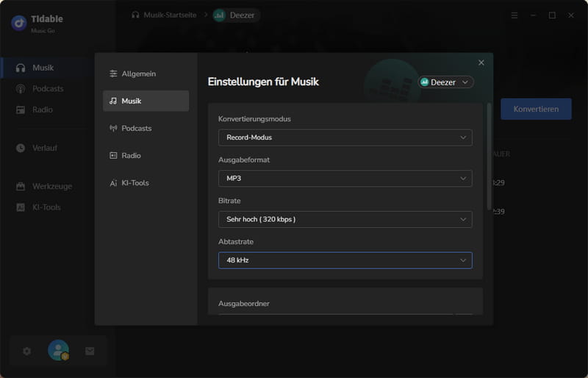Click the mail envelope icon
The image size is (588, 378).
90,351
